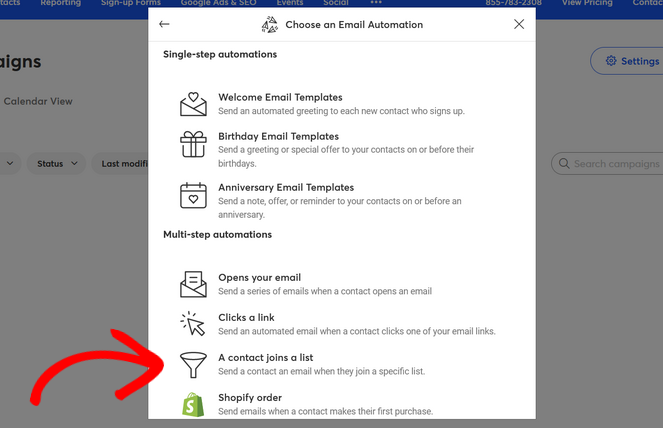The image size is (663, 428).
Task: Click the Single-step automations heading
Action: [x=220, y=54]
